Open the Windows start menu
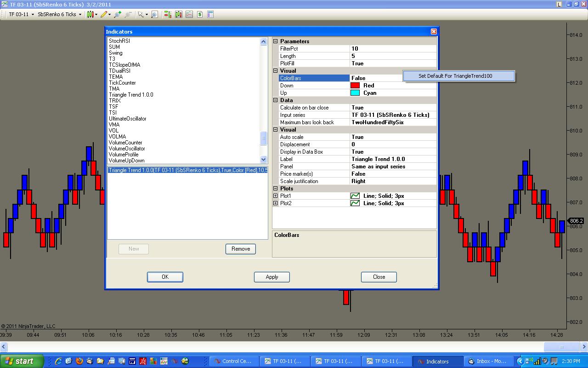The image size is (588, 368). (x=22, y=361)
